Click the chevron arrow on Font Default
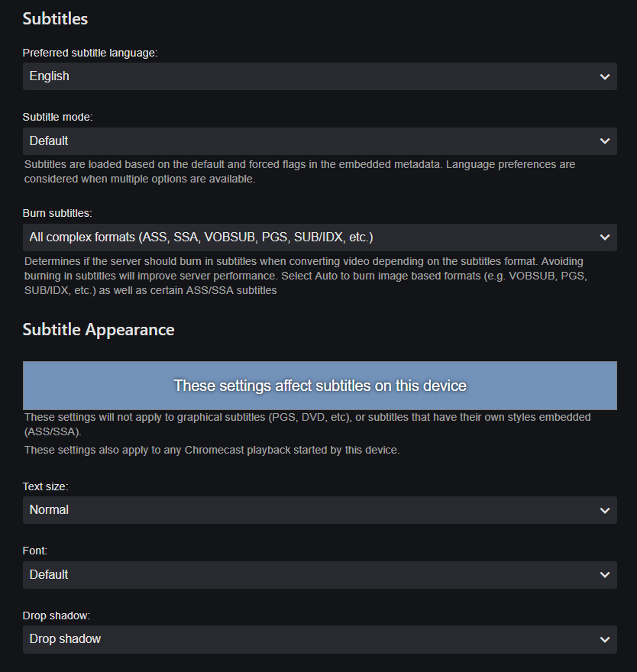The width and height of the screenshot is (637, 672). click(605, 575)
